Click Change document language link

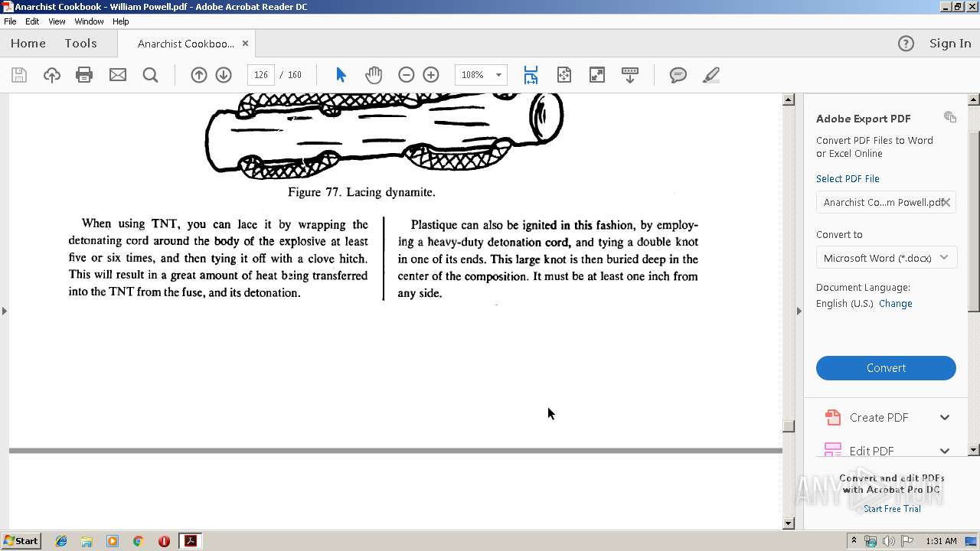pyautogui.click(x=895, y=303)
